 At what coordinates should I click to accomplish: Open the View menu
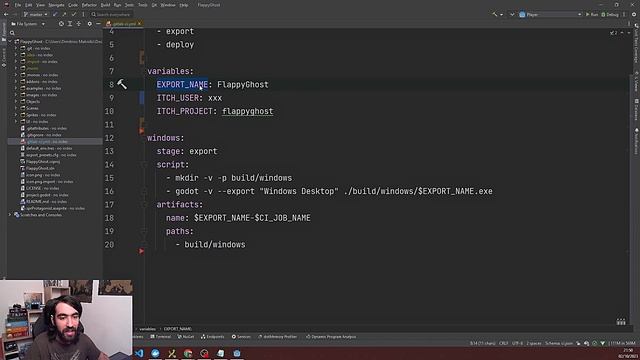pyautogui.click(x=40, y=5)
